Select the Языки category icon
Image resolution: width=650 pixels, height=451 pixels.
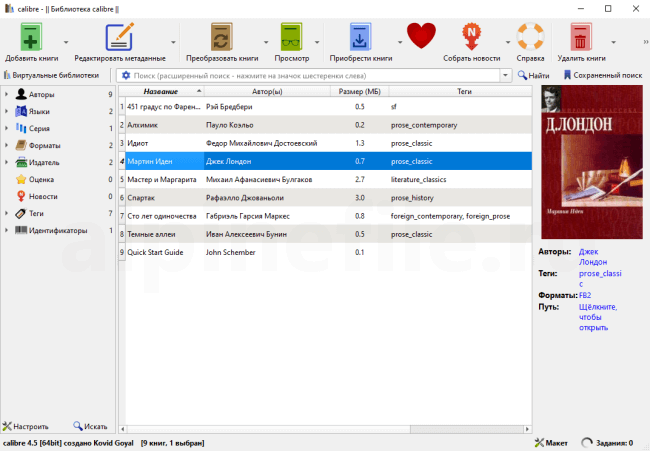click(x=21, y=112)
